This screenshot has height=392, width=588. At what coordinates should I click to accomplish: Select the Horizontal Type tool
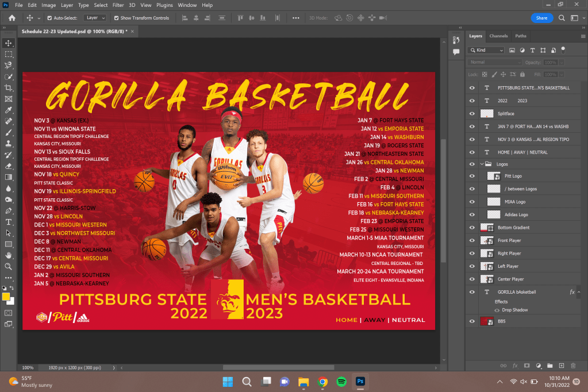coord(9,222)
